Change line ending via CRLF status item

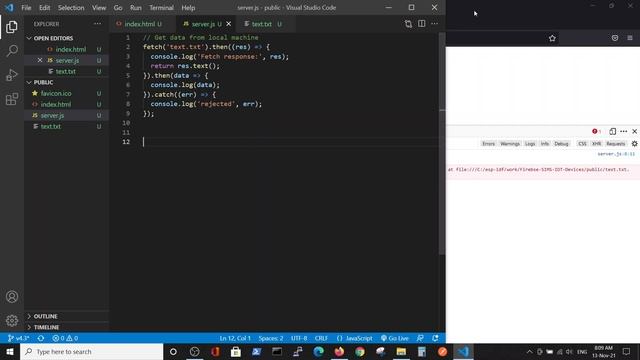click(x=321, y=338)
